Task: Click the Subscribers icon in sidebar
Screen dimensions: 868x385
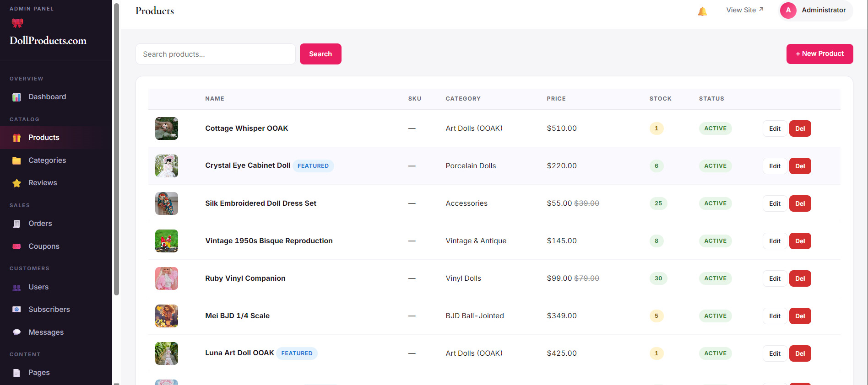Action: pos(16,310)
